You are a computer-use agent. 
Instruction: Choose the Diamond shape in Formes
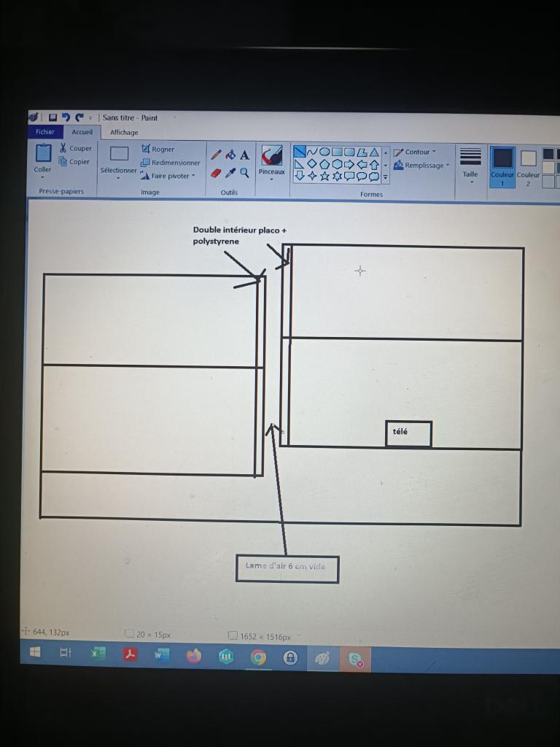(x=312, y=164)
